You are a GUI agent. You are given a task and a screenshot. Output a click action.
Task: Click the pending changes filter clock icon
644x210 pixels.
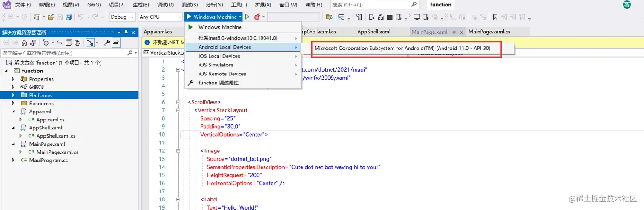pyautogui.click(x=46, y=43)
